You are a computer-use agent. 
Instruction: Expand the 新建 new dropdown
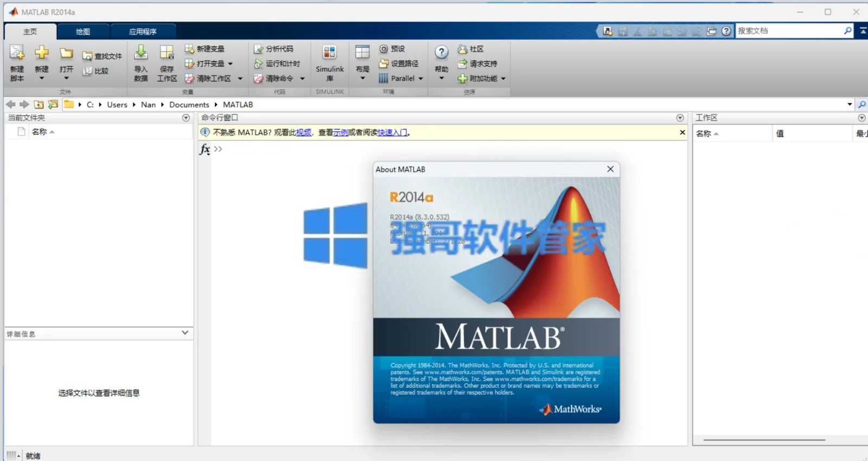[42, 78]
